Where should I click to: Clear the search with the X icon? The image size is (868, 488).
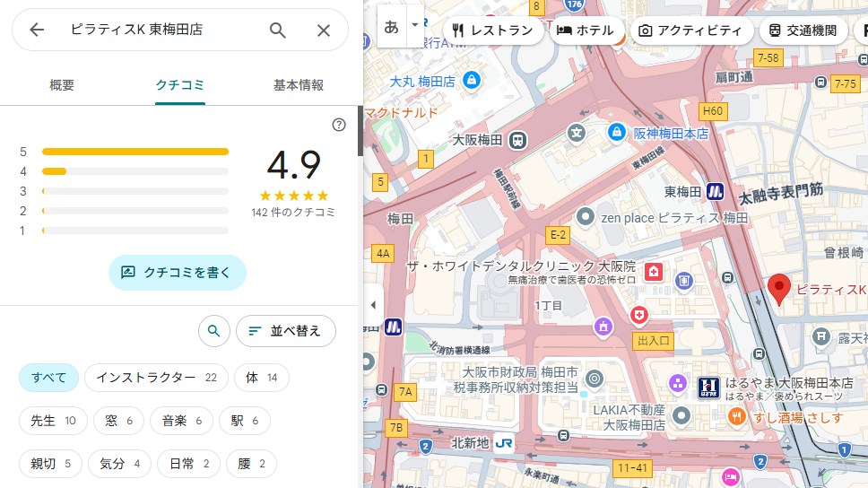pos(324,30)
